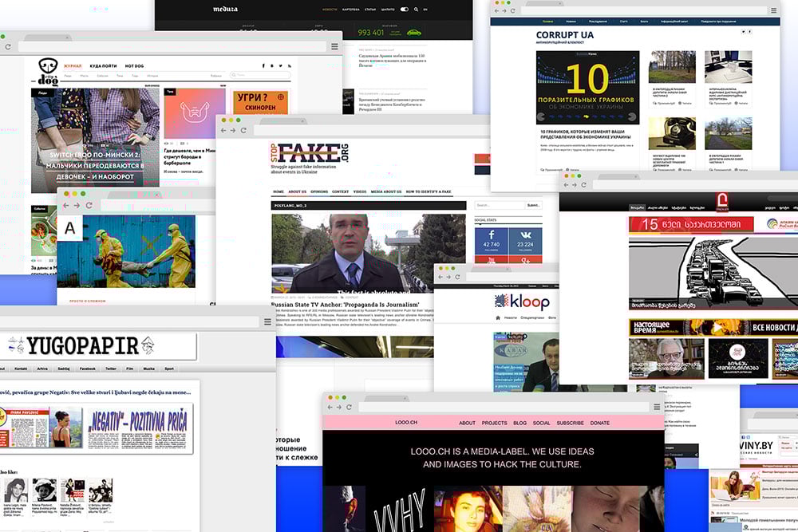Screen dimensions: 798x532
Task: Click forward arrow in LOOO.CH browser window
Action: 339,407
